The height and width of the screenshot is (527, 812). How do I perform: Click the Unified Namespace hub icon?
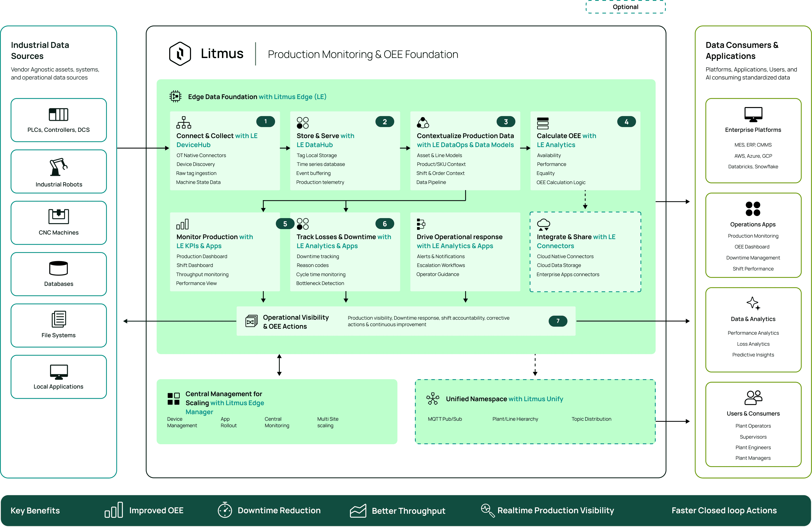(x=433, y=398)
